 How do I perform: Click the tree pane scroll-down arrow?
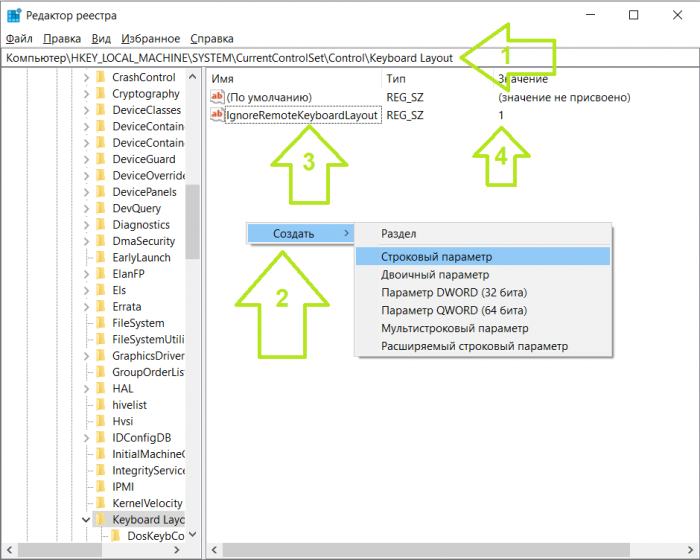pyautogui.click(x=192, y=535)
